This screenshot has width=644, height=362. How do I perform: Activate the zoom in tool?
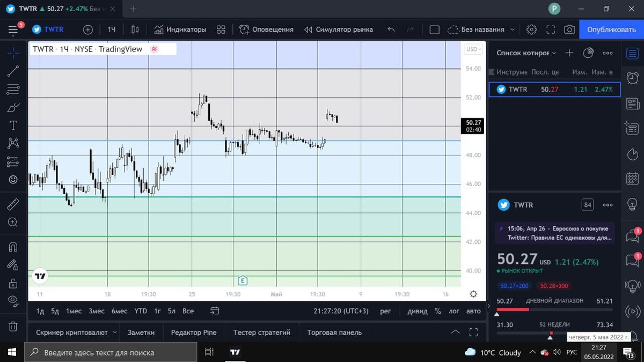coord(13,222)
